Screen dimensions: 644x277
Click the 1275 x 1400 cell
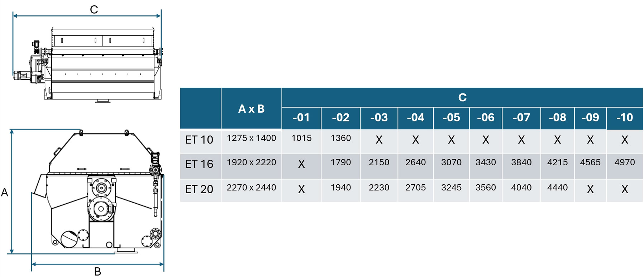(251, 138)
